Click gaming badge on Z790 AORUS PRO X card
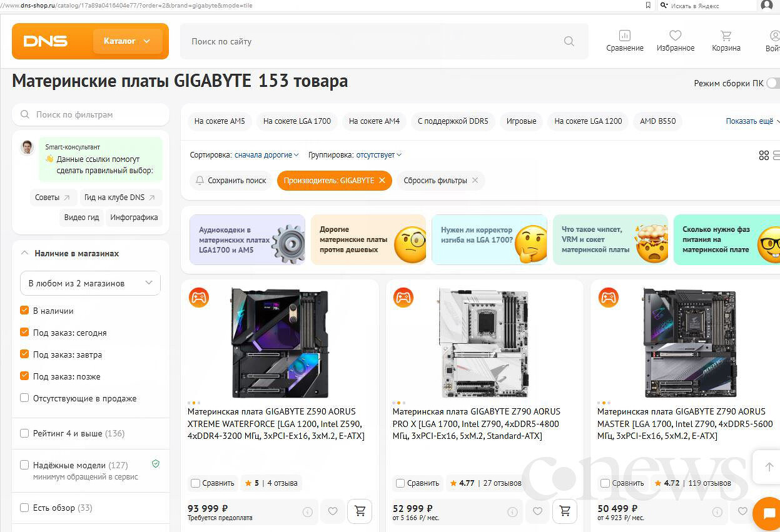The image size is (780, 532). click(x=403, y=298)
